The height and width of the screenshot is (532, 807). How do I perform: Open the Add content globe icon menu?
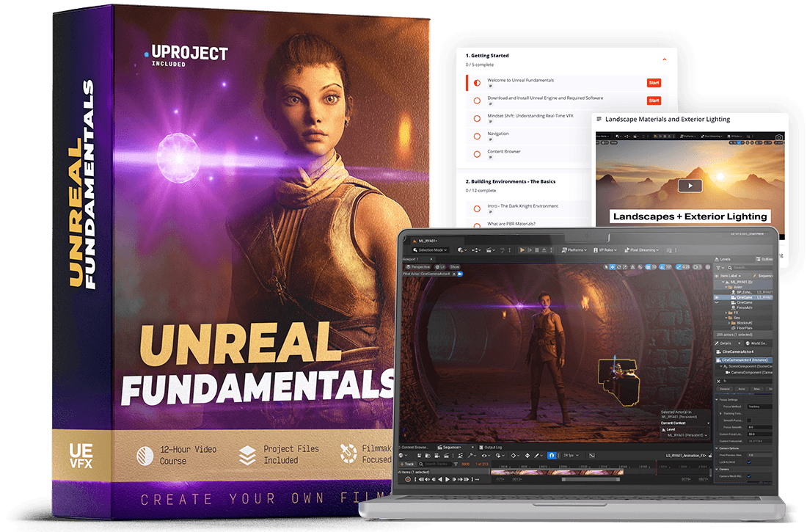(x=462, y=250)
